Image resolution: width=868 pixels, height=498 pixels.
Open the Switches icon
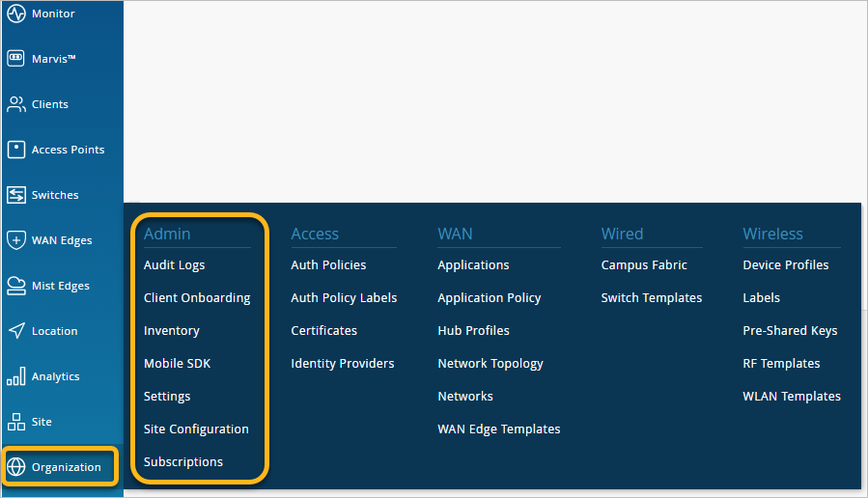[15, 195]
